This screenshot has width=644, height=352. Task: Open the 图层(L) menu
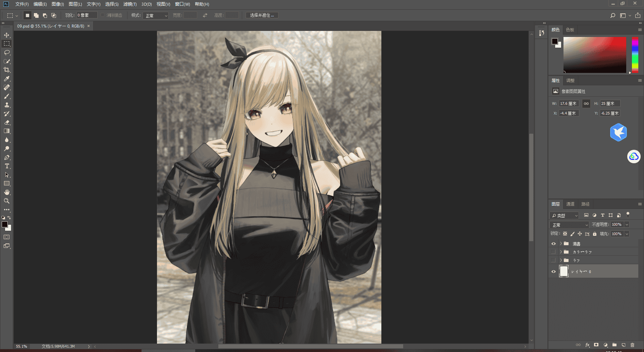(x=75, y=4)
